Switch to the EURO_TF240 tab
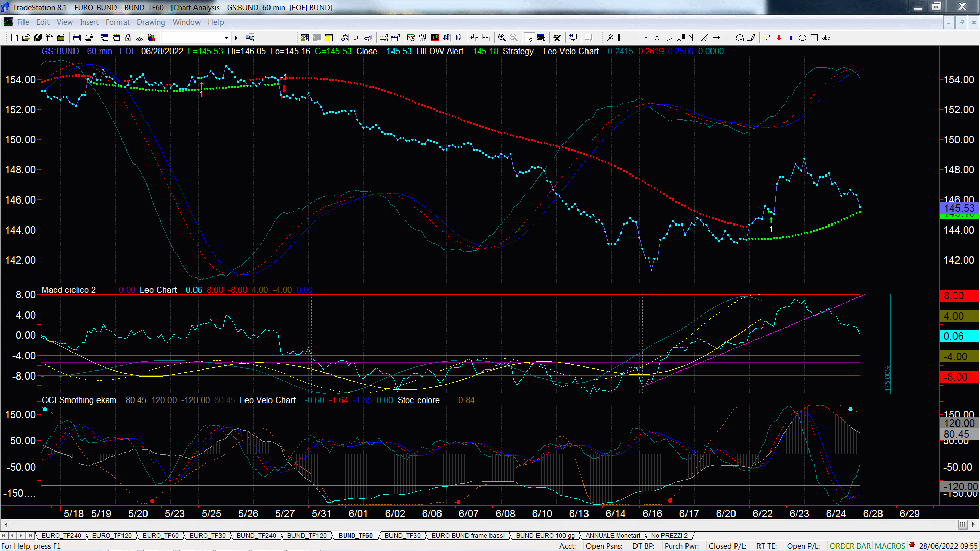 click(61, 536)
